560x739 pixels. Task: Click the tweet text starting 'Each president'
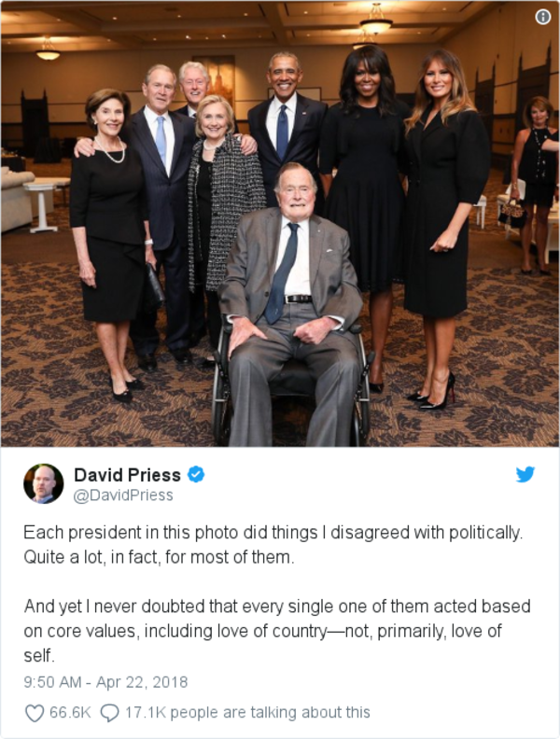(x=273, y=545)
